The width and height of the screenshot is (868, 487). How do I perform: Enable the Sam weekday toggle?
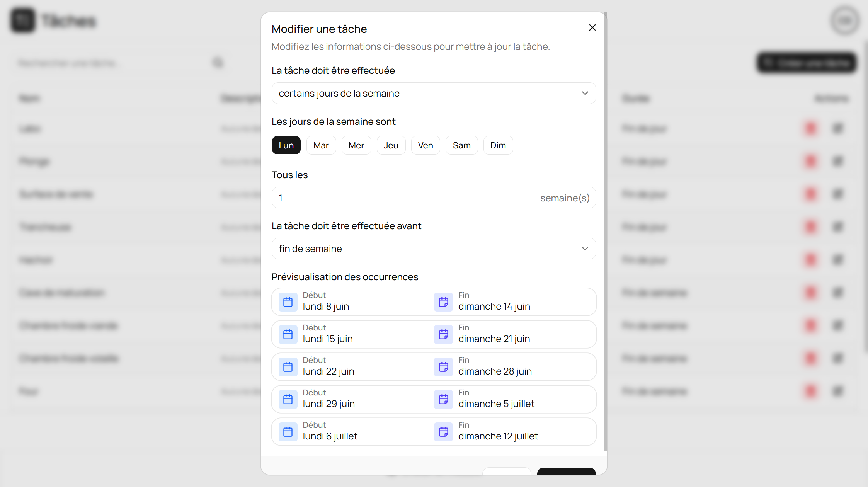pos(461,145)
